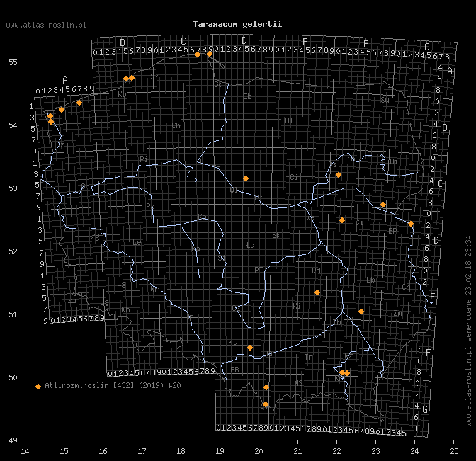Viewport: 476px width, 461px height.
Task: Click the orange marker between Rd and Ki
Action: click(317, 292)
